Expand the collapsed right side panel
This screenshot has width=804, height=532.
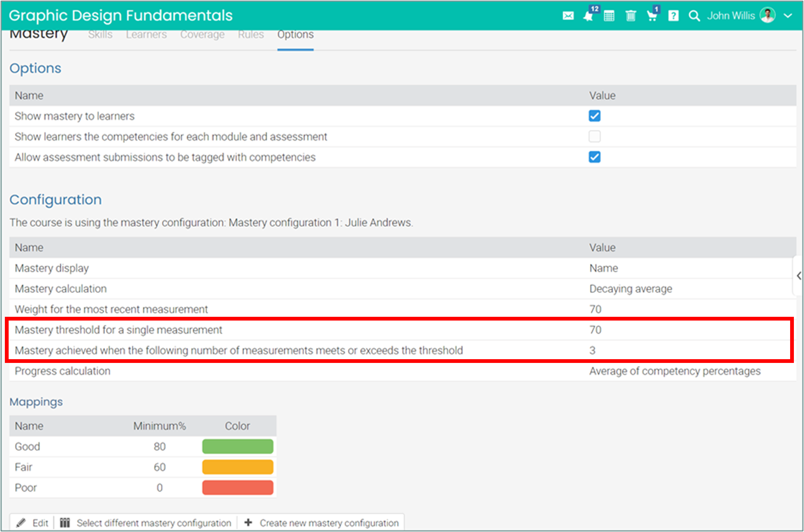(799, 276)
